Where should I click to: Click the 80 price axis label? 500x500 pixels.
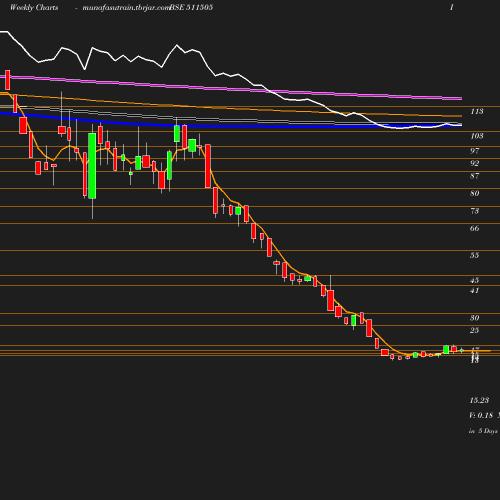[475, 193]
